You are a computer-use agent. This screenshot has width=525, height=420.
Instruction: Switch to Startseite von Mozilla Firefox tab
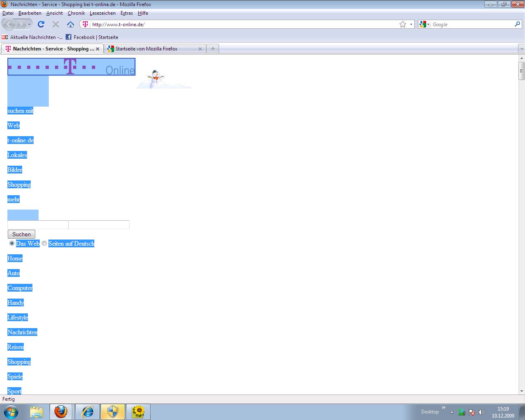click(155, 49)
